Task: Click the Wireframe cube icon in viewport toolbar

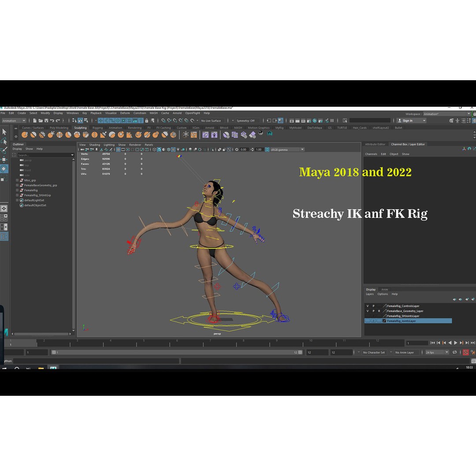Action: [154, 149]
